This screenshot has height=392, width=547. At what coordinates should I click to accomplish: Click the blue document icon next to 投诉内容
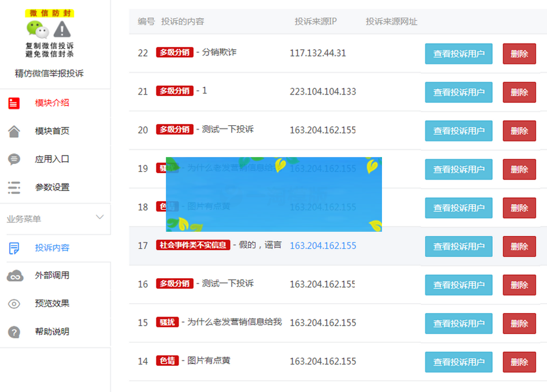coord(13,248)
